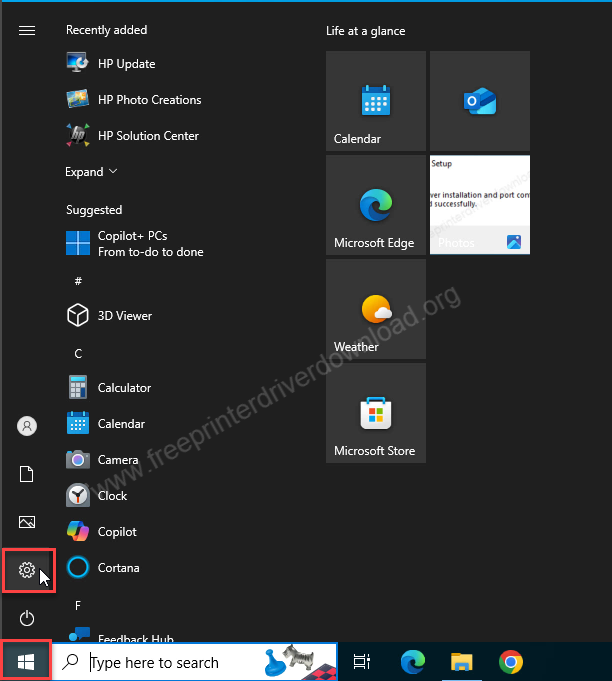Launch Microsoft Edge from taskbar
This screenshot has height=681, width=612.
pos(413,662)
